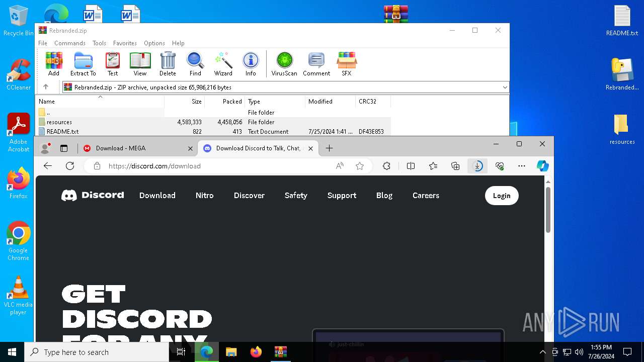This screenshot has width=644, height=362.
Task: Open the Discord Blog link
Action: tap(384, 196)
